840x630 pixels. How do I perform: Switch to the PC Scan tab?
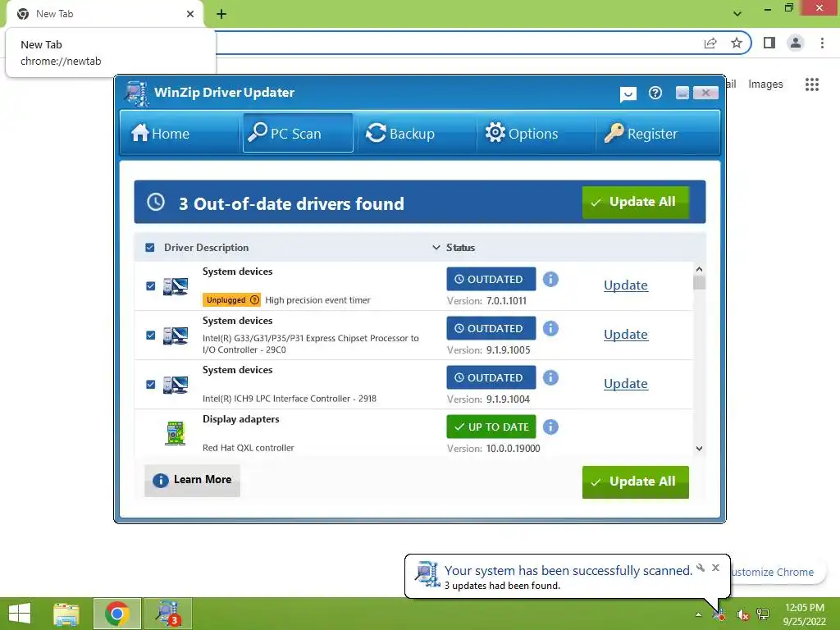298,133
